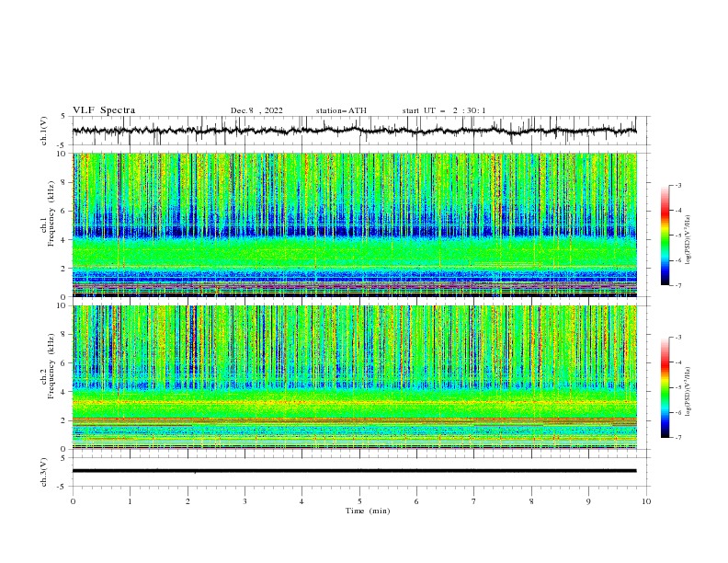Click the upper 'log(PSD)(V²/Hz)' colorbar label

pos(688,240)
